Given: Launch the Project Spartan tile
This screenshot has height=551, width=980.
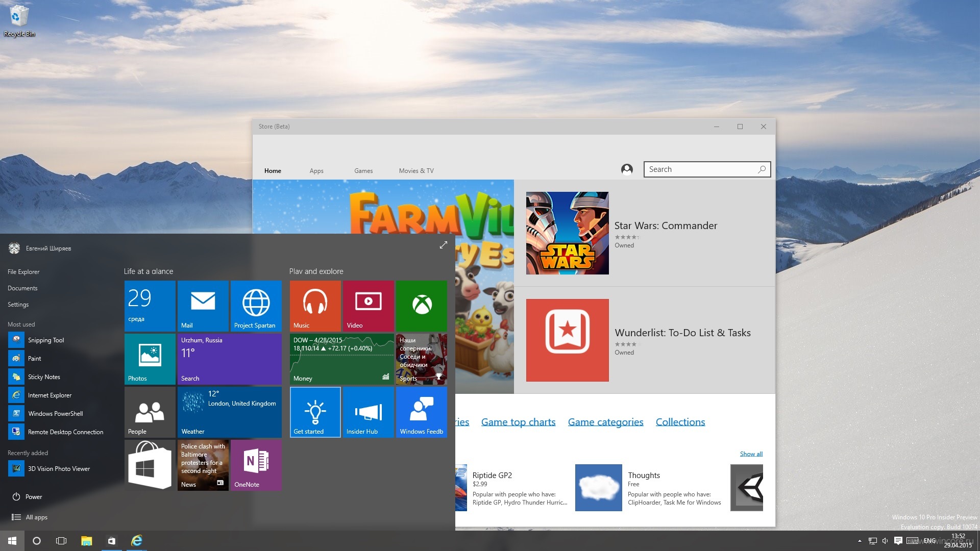Looking at the screenshot, I should pyautogui.click(x=256, y=306).
